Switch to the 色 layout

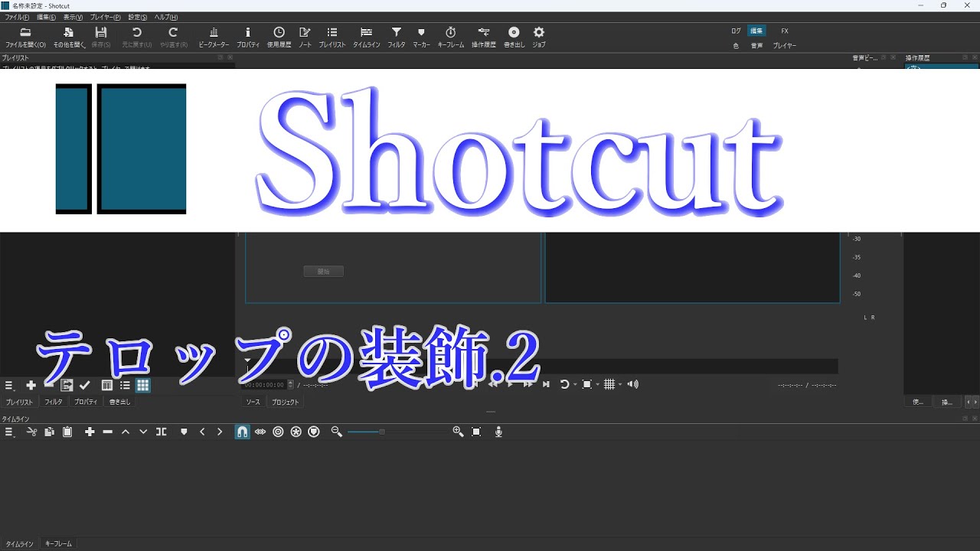click(x=736, y=45)
